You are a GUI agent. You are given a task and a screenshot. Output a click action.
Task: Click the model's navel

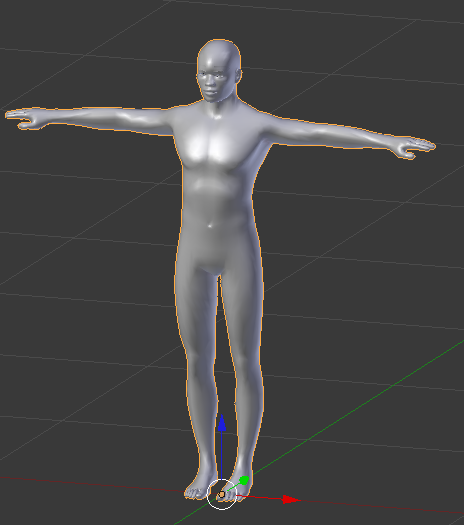[x=210, y=226]
